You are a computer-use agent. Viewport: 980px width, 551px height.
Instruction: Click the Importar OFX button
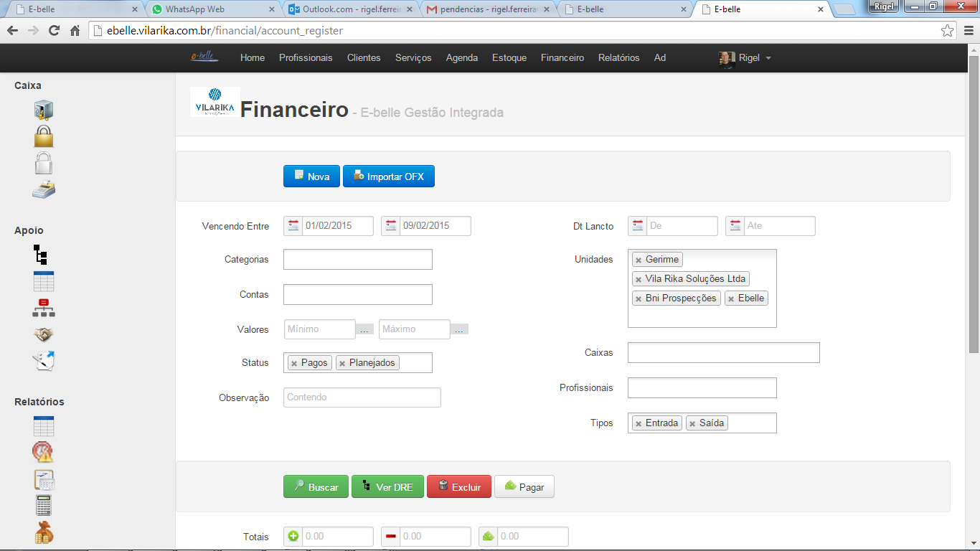pyautogui.click(x=388, y=176)
